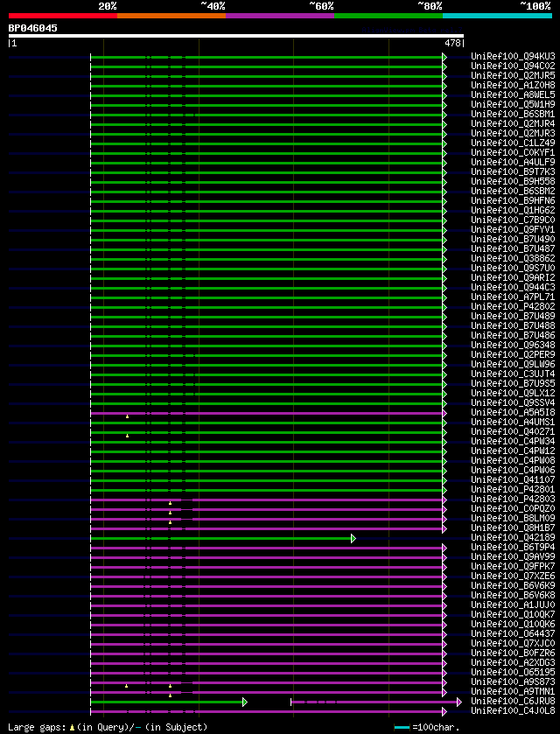Click the white query sequence bar
The image size is (560, 734).
click(x=236, y=36)
